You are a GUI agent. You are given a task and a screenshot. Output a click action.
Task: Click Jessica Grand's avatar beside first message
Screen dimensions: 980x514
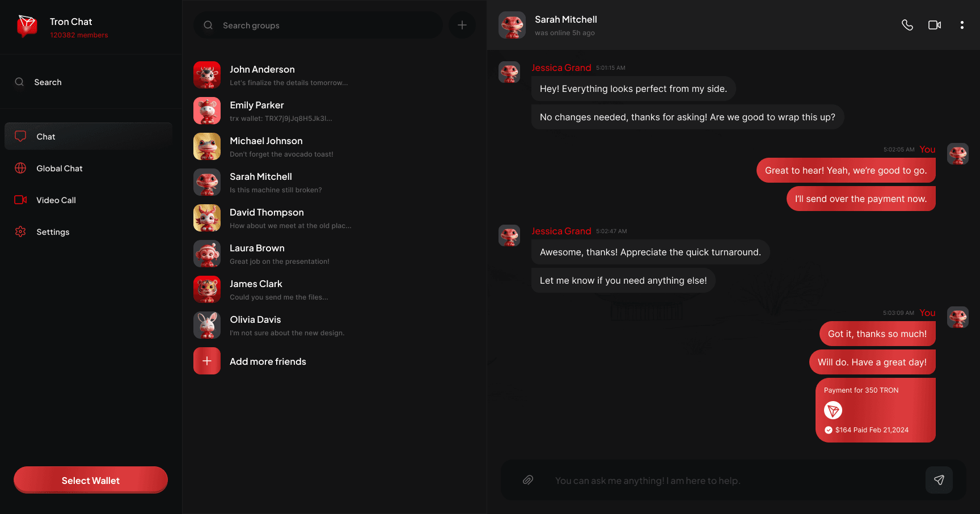click(x=509, y=72)
